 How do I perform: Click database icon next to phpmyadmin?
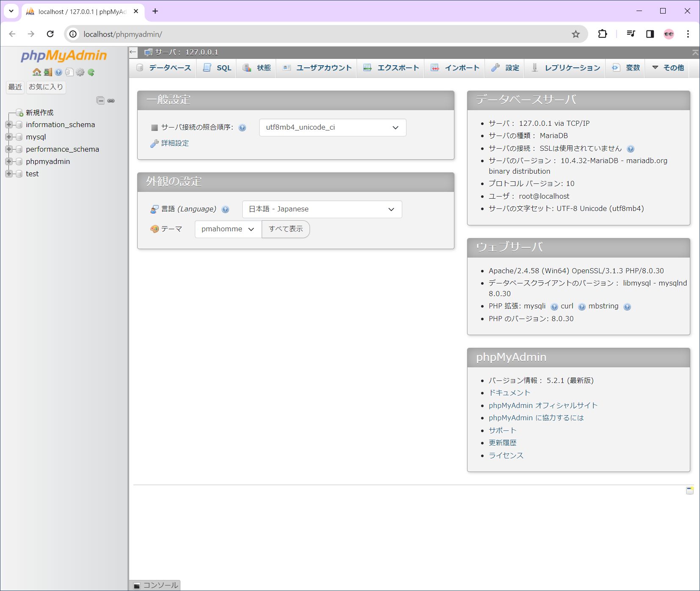(19, 161)
